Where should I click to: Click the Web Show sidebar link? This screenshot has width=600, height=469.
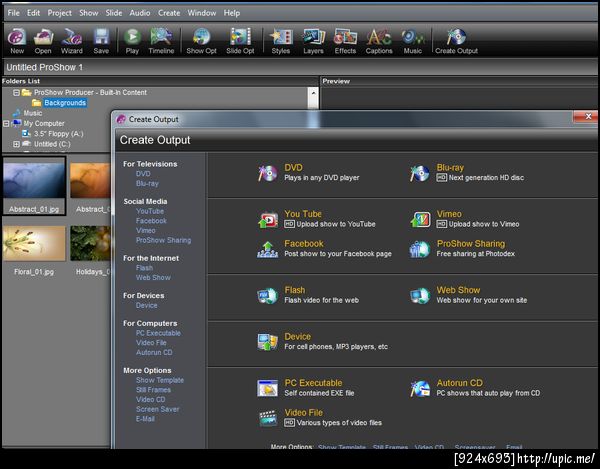(x=153, y=278)
